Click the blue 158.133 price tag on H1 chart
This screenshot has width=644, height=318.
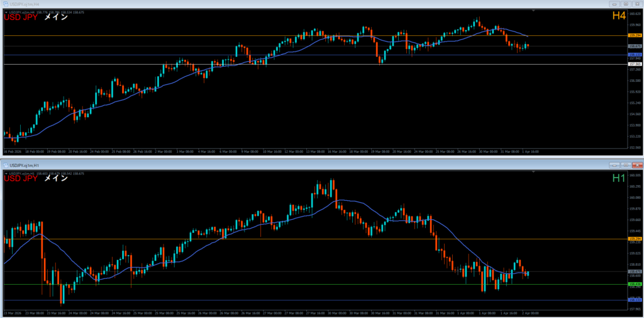pos(634,300)
